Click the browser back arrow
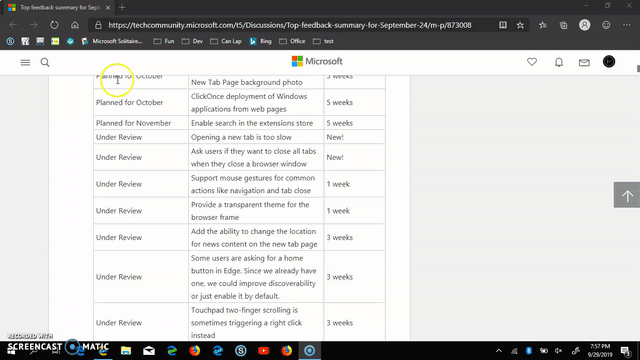 tap(13, 25)
